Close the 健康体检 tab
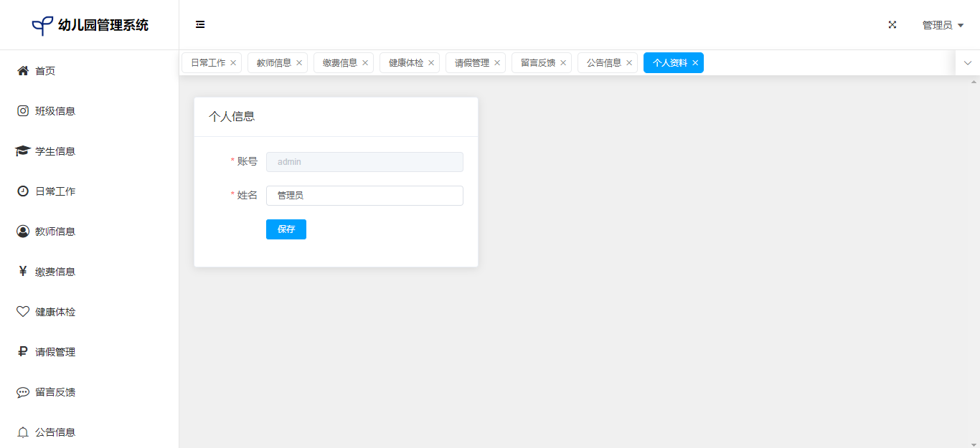 click(x=431, y=63)
